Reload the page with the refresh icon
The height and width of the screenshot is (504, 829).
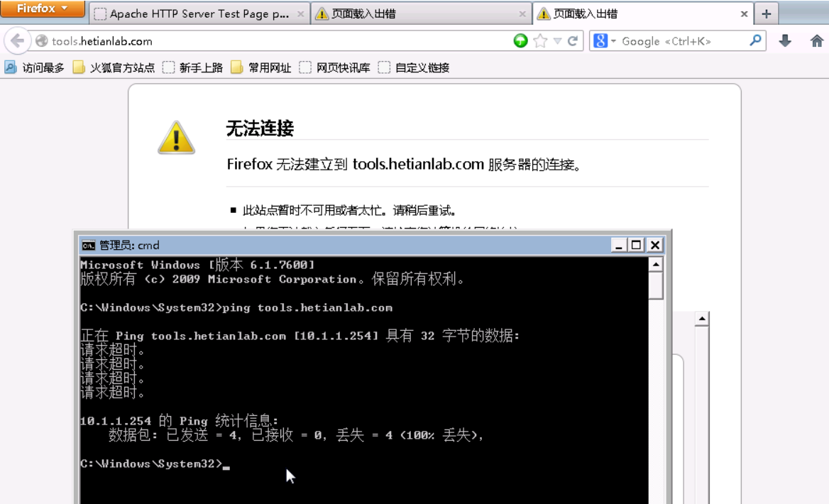(x=573, y=40)
